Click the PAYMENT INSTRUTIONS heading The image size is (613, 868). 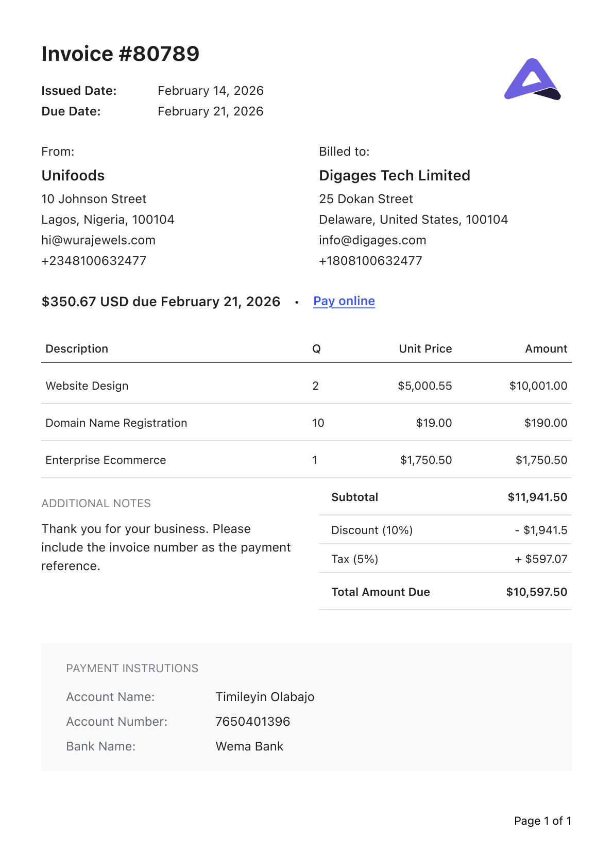(x=132, y=669)
